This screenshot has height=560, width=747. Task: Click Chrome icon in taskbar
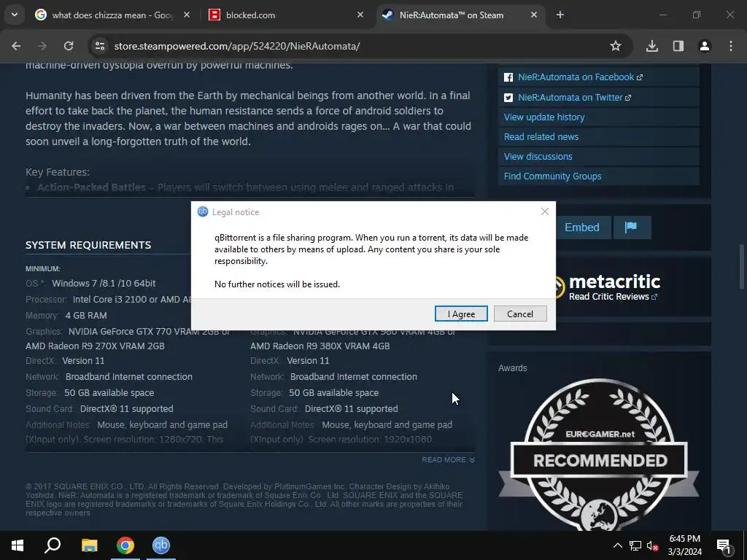[x=125, y=545]
